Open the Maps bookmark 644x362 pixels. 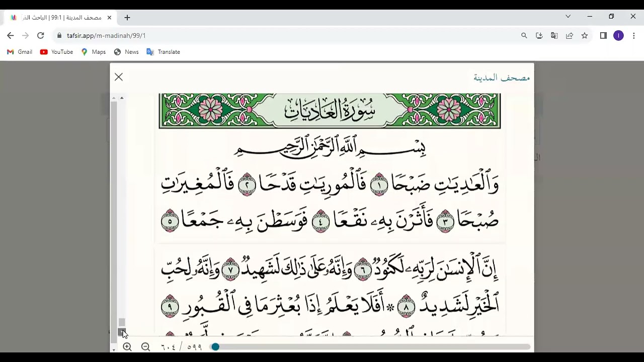(94, 52)
